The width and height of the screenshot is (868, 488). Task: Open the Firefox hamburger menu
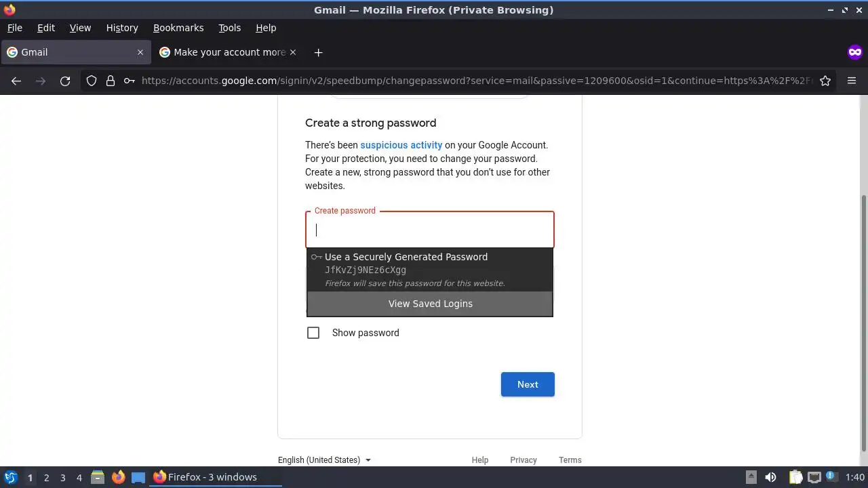(852, 81)
